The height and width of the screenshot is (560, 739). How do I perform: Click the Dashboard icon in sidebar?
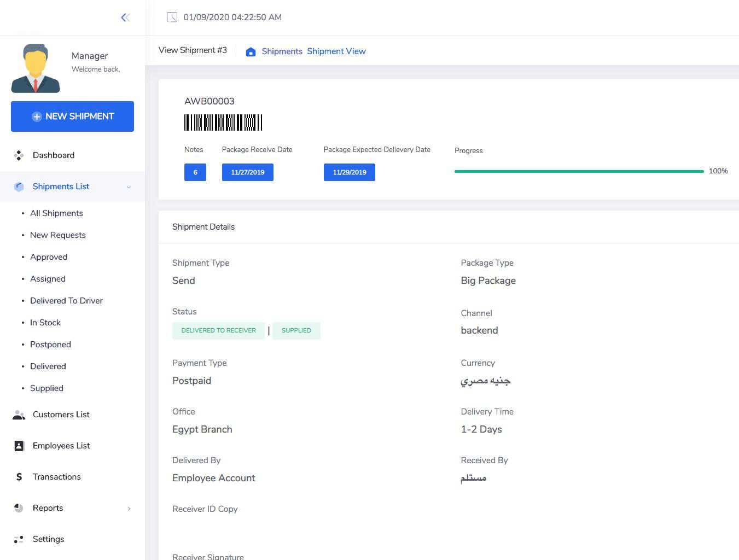coord(19,155)
